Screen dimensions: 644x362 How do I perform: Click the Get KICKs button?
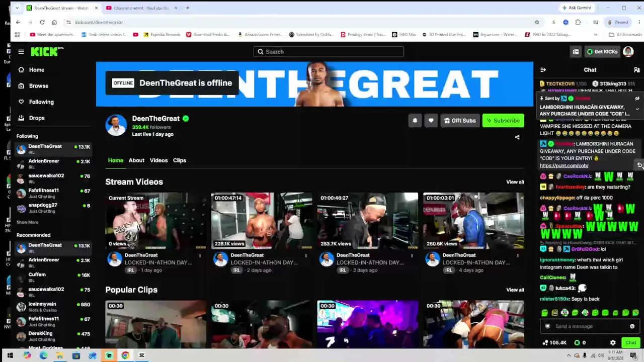pyautogui.click(x=602, y=52)
